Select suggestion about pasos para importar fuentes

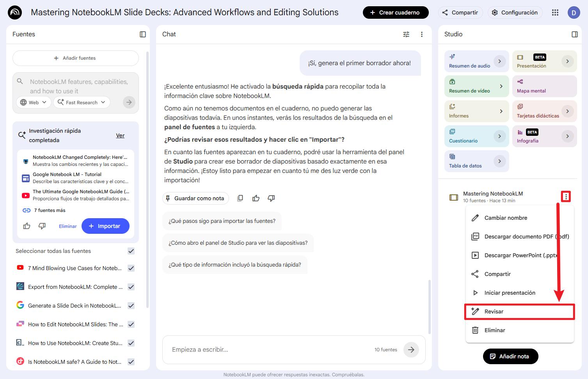pyautogui.click(x=222, y=221)
